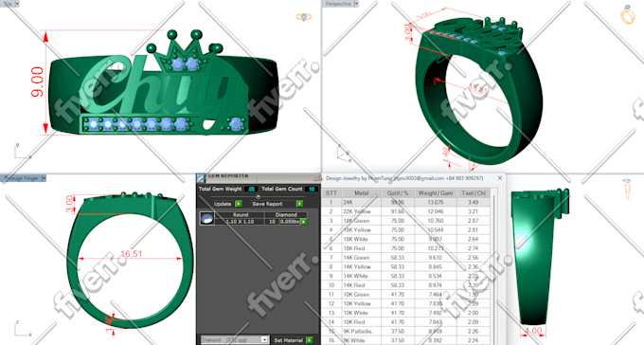
Task: Open the Perspective viewport dropdown arrow
Action: [356, 4]
